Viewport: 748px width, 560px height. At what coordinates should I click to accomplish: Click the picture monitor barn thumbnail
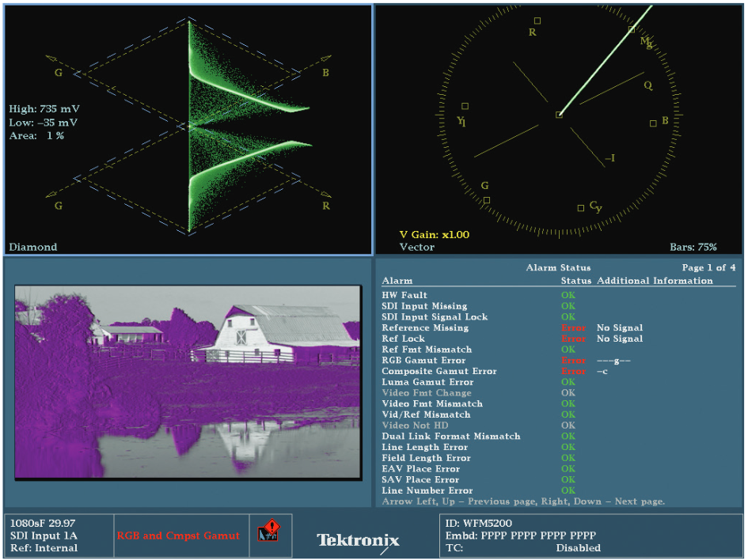(x=188, y=382)
